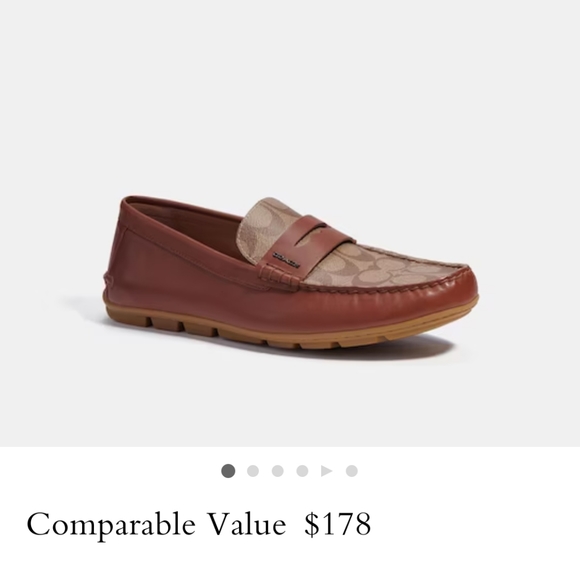Show the fourth carousel image dot
580x580 pixels.
(302, 471)
